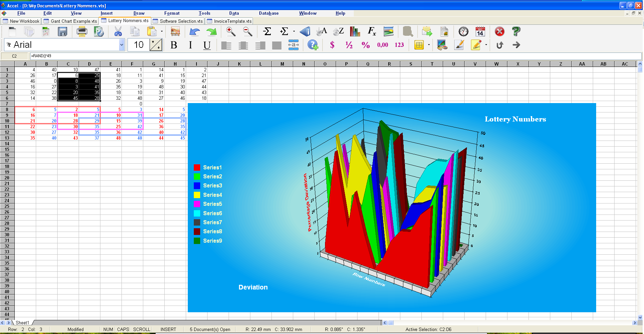644x334 pixels.
Task: Click the red Series1 legend swatch
Action: [x=197, y=167]
